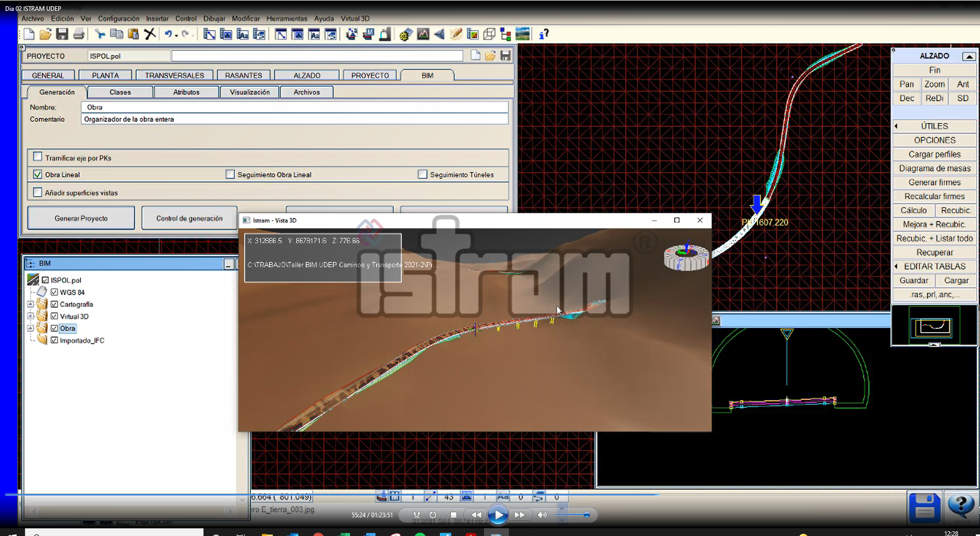Image resolution: width=980 pixels, height=536 pixels.
Task: Expand the Cartografía tree node
Action: 31,304
